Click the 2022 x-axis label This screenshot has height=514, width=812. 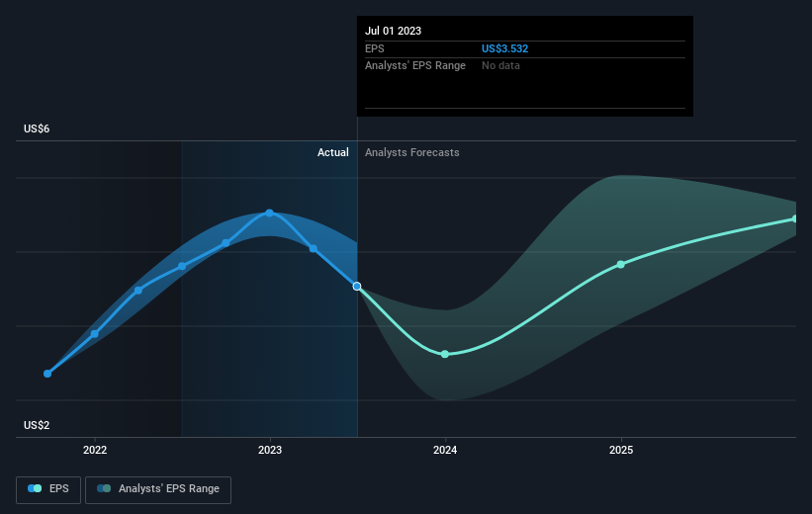(x=95, y=451)
